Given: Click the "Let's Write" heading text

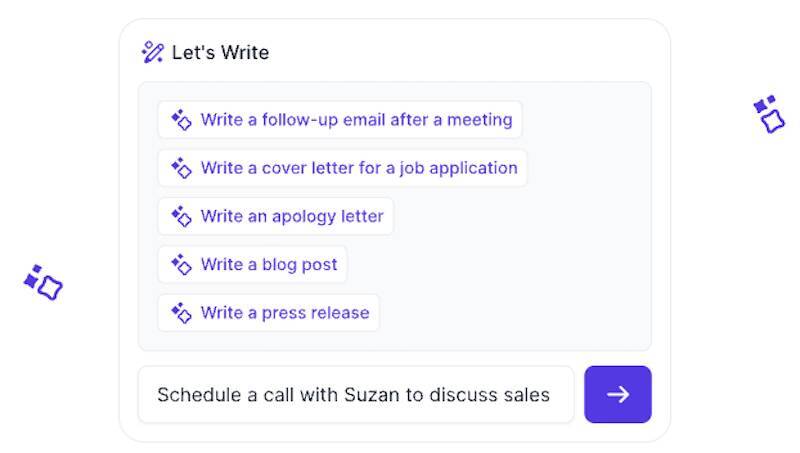Looking at the screenshot, I should tap(220, 52).
